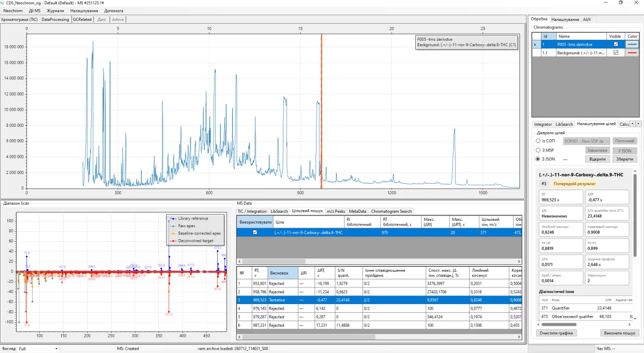Switch to the AUX tab
This screenshot has height=353, width=644.
[x=587, y=19]
